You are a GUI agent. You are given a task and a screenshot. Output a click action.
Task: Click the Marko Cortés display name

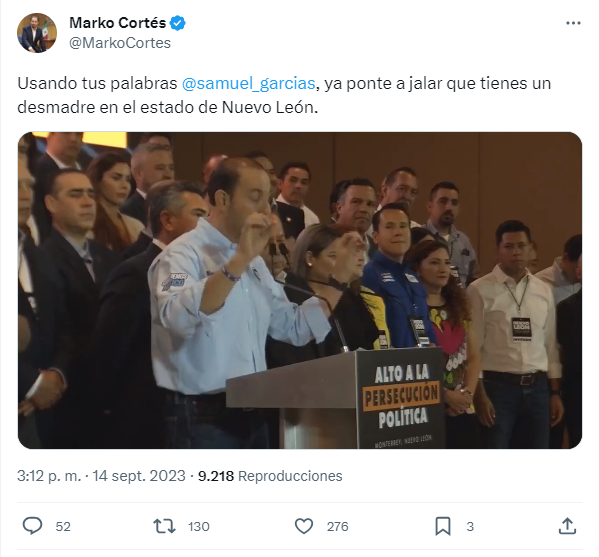tap(117, 23)
